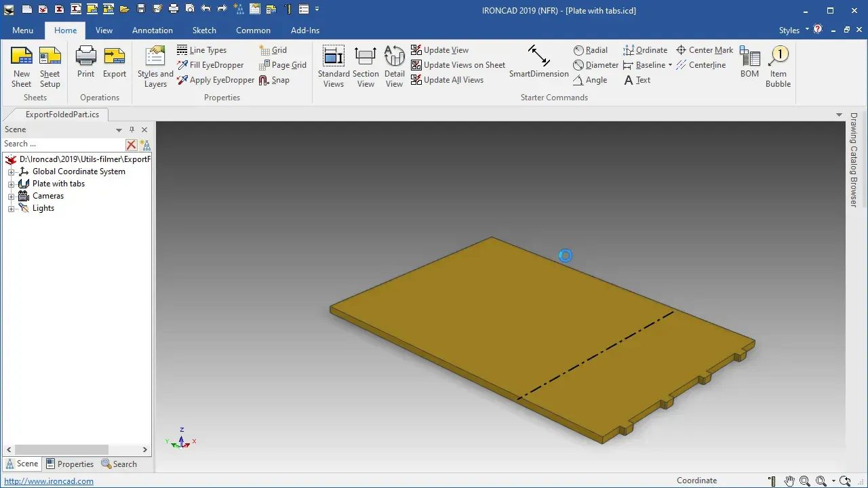The width and height of the screenshot is (868, 488).
Task: Open the Baseline dropdown arrow
Action: coord(670,65)
